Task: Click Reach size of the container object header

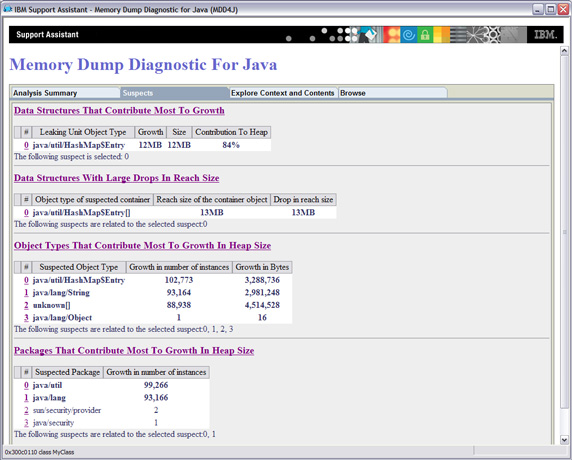Action: [212, 200]
